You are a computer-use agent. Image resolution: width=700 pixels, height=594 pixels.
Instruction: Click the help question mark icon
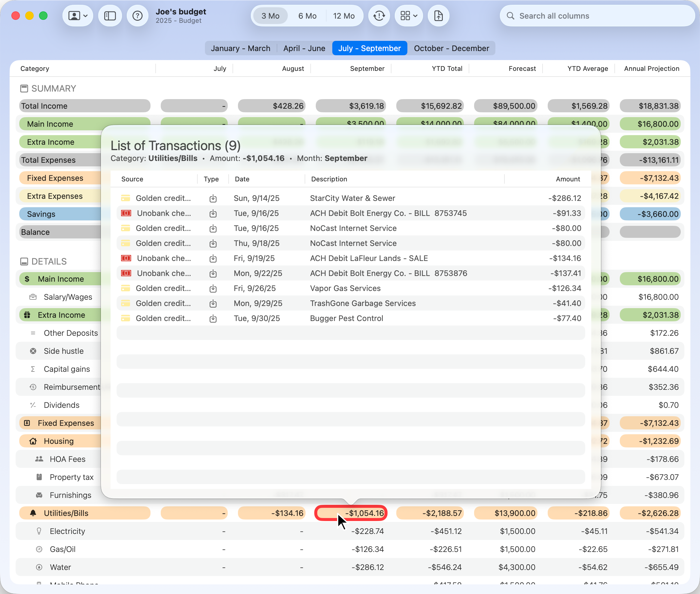(x=137, y=16)
